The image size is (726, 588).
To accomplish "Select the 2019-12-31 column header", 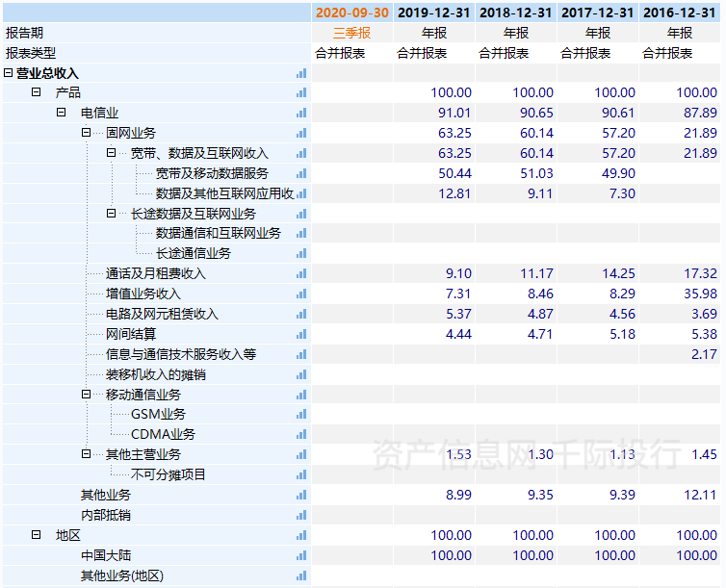I will point(434,13).
